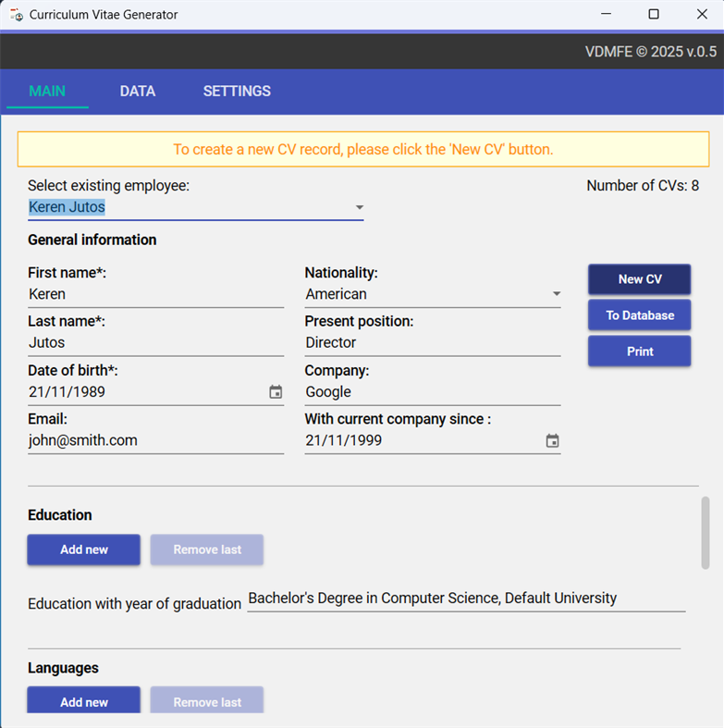Viewport: 724px width, 728px height.
Task: Click the Company field showing Google
Action: (433, 392)
